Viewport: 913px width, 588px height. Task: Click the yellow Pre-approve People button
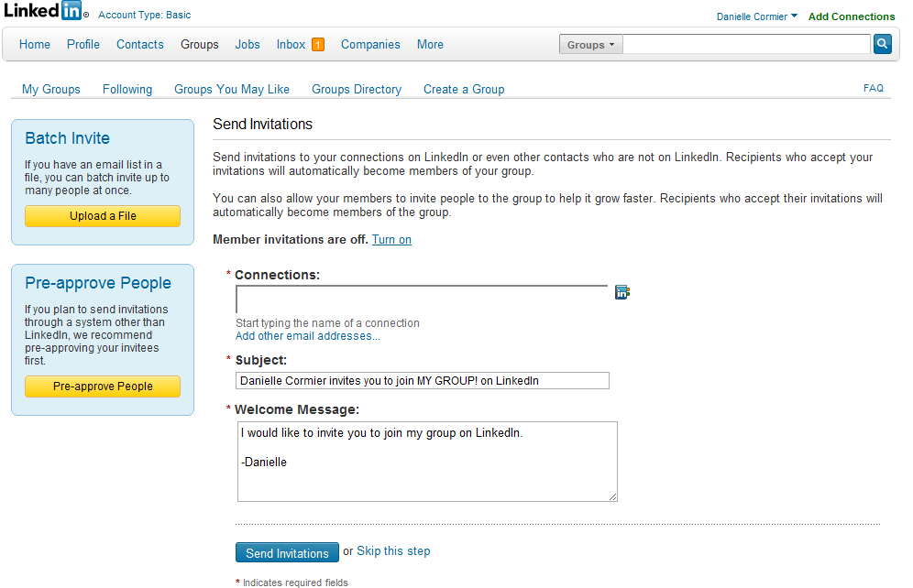pyautogui.click(x=103, y=387)
